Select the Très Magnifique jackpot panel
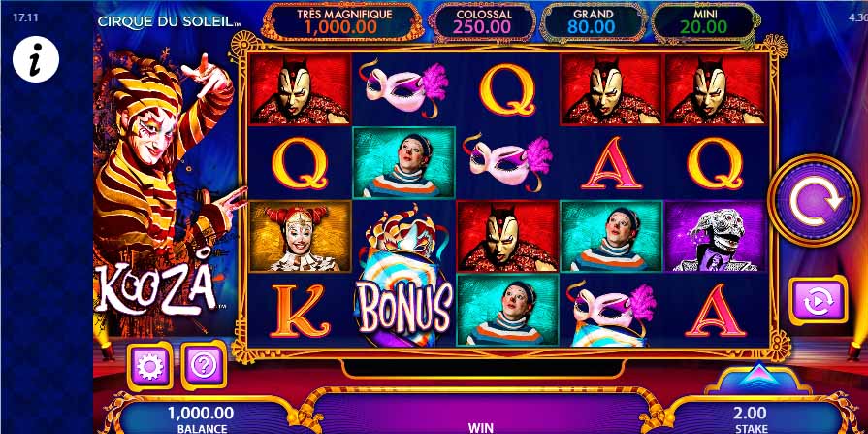The image size is (868, 434). coord(341,21)
